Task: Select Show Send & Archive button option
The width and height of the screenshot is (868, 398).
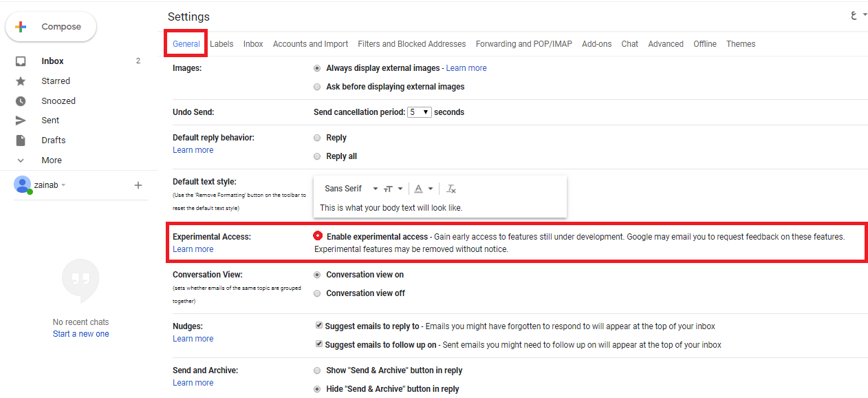Action: (x=317, y=370)
